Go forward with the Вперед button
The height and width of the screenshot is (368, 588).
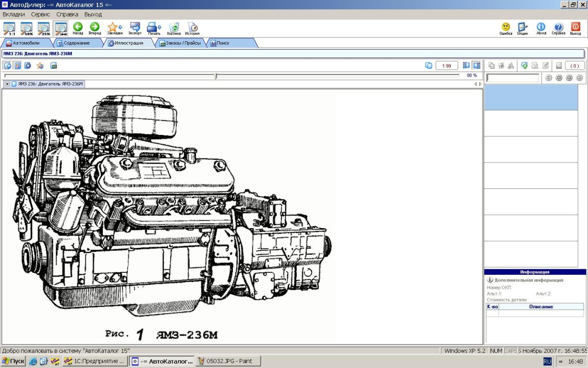pos(95,28)
